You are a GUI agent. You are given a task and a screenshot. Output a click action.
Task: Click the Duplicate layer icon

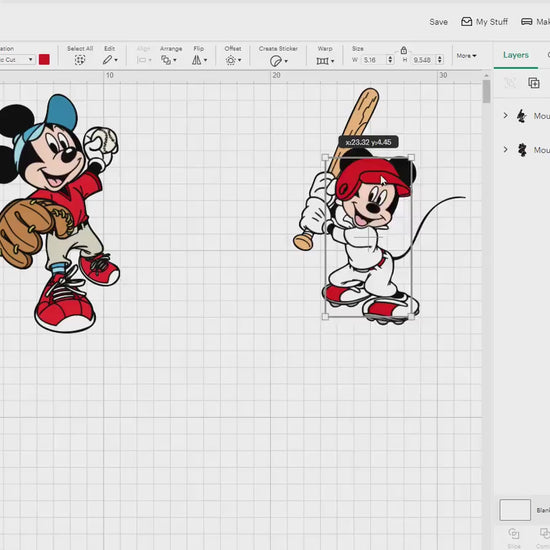click(x=534, y=83)
